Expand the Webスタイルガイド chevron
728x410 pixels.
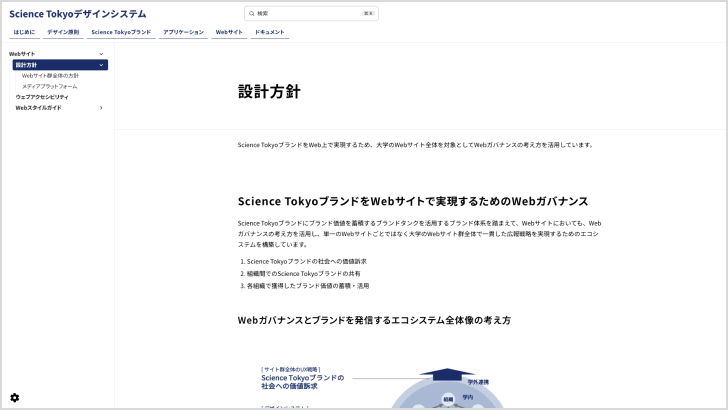tap(101, 108)
